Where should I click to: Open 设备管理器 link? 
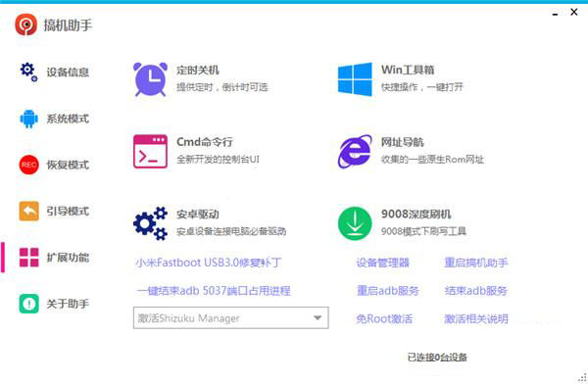coord(382,263)
